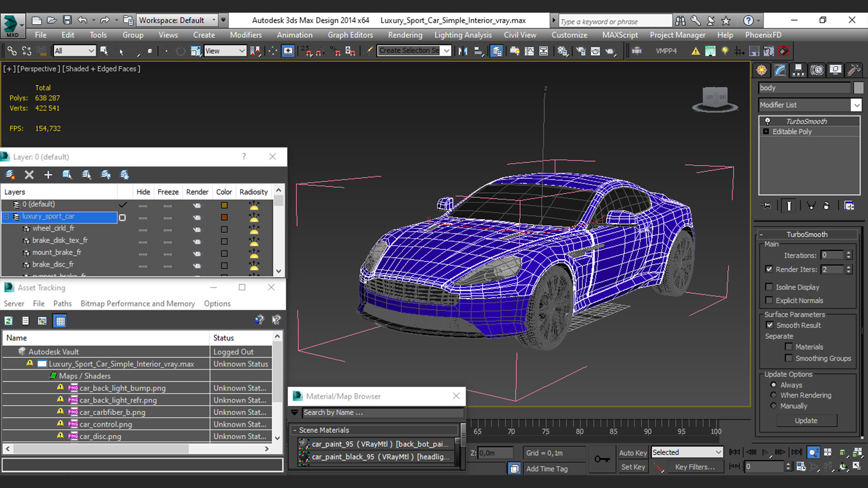868x488 pixels.
Task: Select the When Rendering radio button
Action: [x=774, y=395]
